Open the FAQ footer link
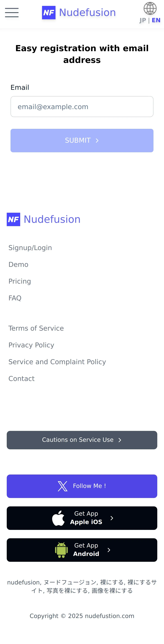Viewport: 164px width, 644px height. click(x=15, y=298)
